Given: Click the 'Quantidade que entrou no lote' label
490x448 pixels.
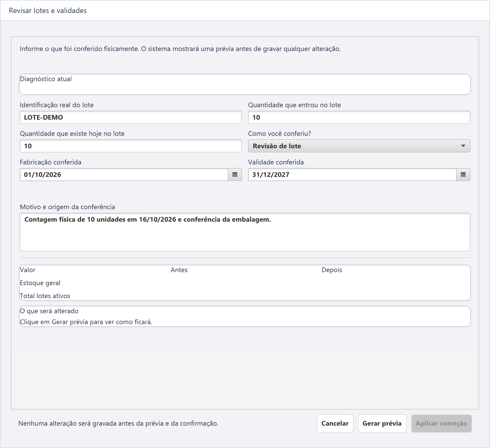Looking at the screenshot, I should coord(294,105).
